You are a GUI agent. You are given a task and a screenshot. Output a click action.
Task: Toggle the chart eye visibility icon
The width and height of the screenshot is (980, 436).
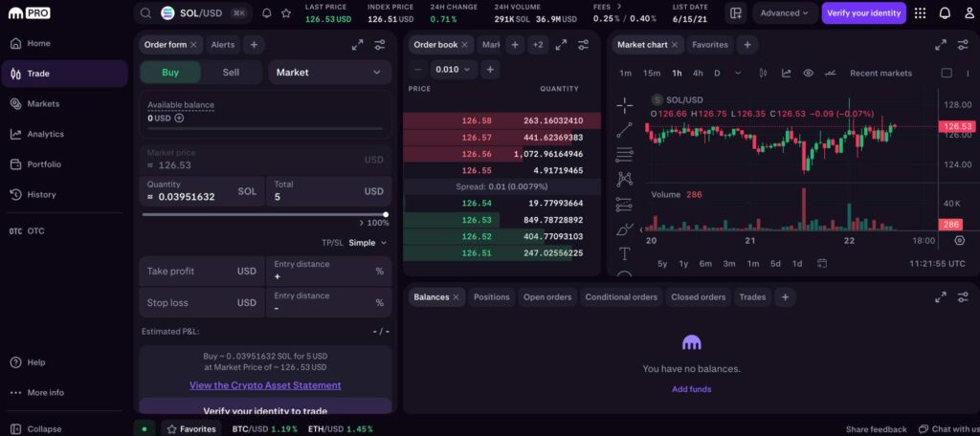pyautogui.click(x=808, y=73)
